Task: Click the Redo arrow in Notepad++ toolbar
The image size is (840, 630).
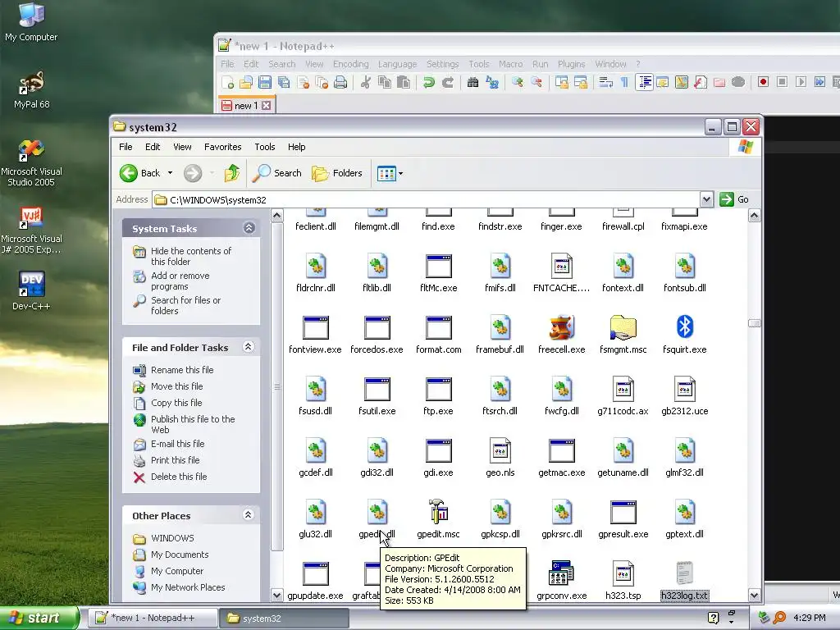Action: [448, 83]
